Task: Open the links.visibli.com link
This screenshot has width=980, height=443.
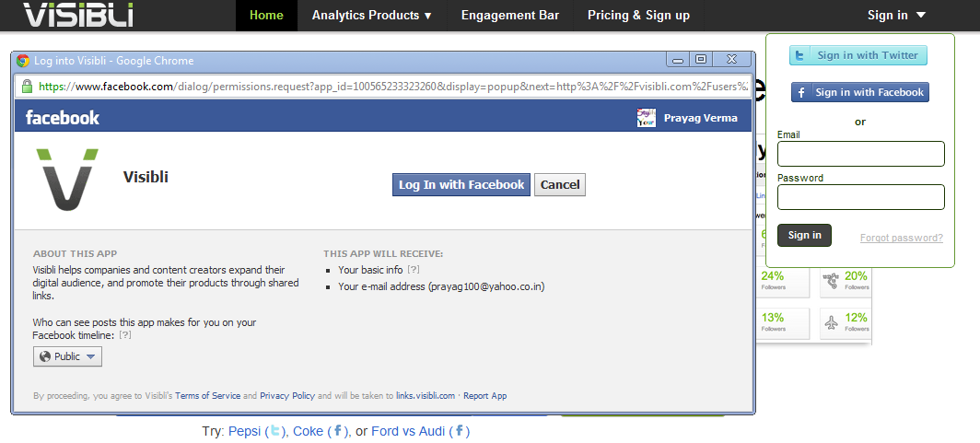Action: (426, 395)
